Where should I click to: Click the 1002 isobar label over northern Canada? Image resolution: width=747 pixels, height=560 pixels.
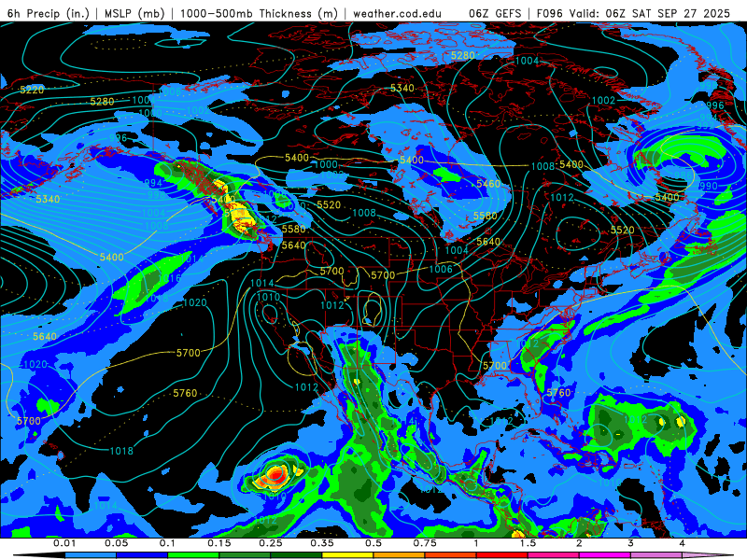(x=603, y=100)
